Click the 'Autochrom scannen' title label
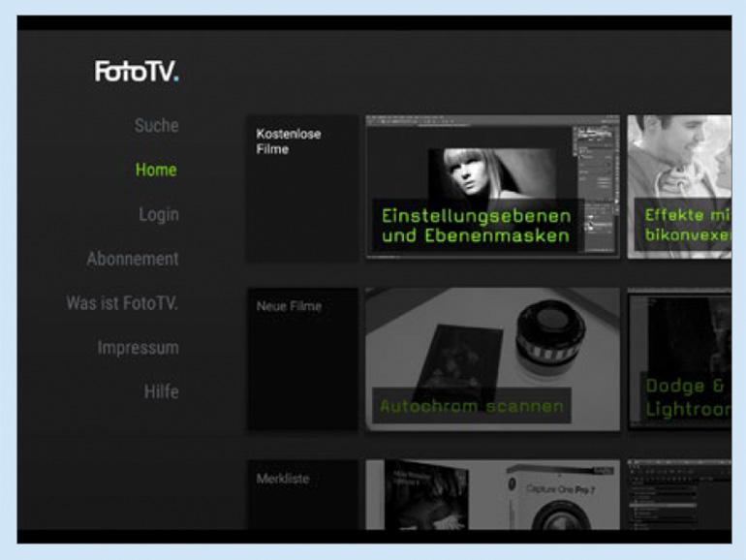 tap(472, 406)
